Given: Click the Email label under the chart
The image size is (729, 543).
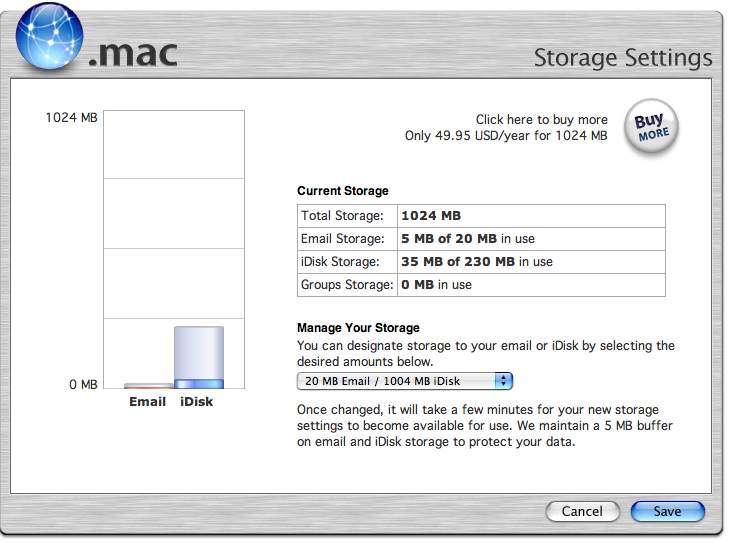Looking at the screenshot, I should [148, 402].
